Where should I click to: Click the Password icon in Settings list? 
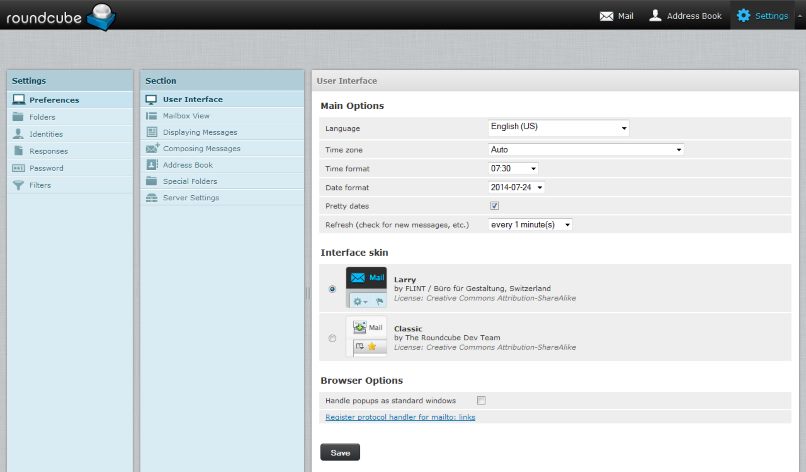[18, 168]
